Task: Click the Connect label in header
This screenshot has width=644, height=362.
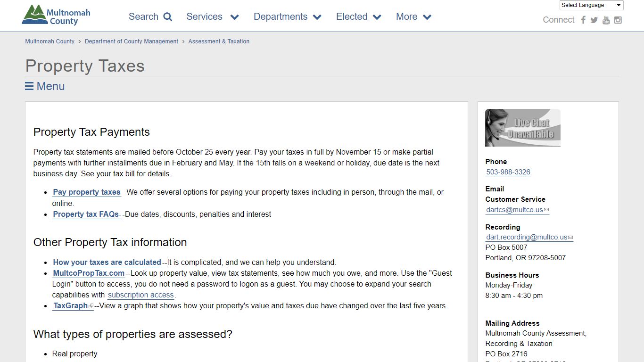Action: pyautogui.click(x=559, y=20)
